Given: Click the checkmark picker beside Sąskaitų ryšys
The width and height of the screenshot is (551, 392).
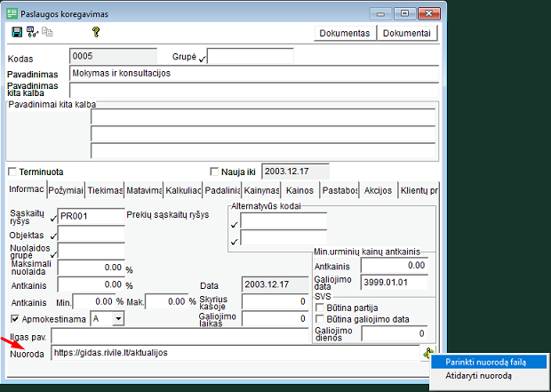Looking at the screenshot, I should (53, 217).
